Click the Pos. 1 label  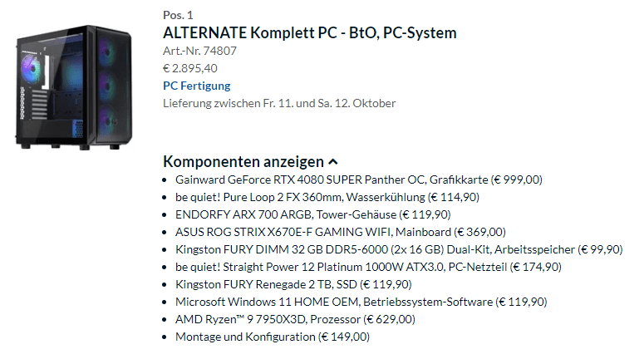178,15
